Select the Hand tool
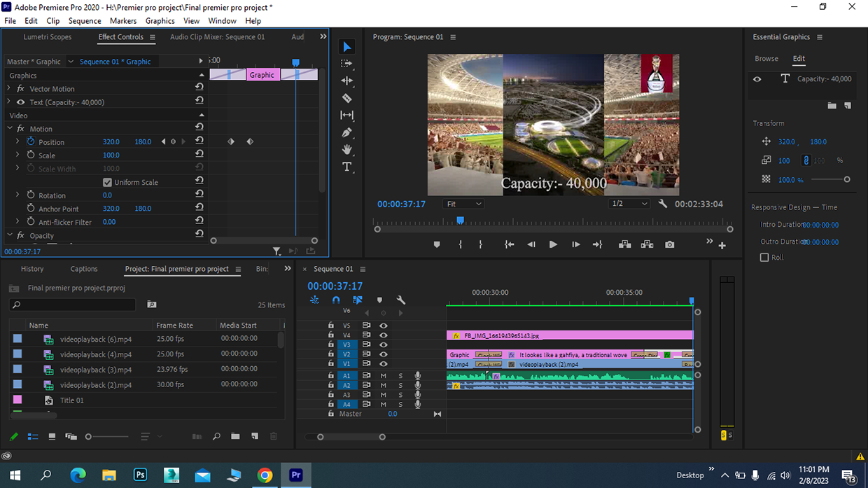 [347, 149]
